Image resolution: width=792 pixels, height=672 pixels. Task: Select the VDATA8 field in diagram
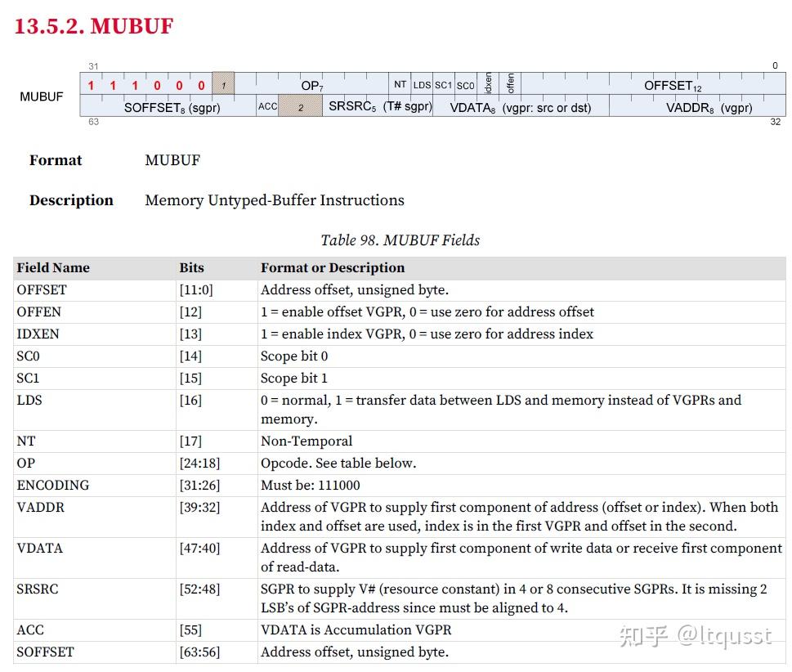tap(521, 105)
